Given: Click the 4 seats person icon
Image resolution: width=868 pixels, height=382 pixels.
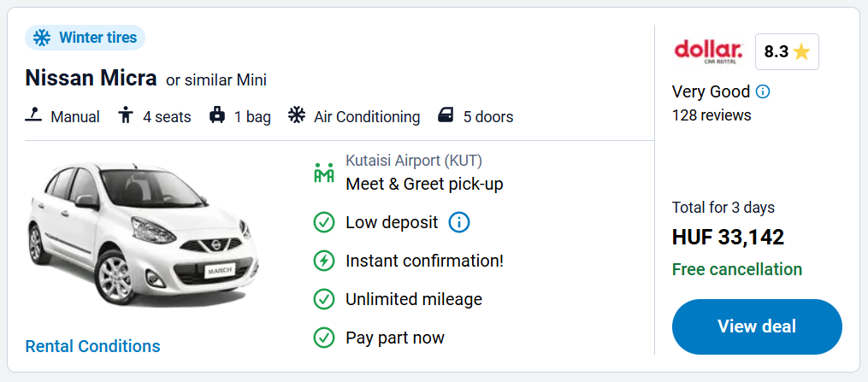Looking at the screenshot, I should [127, 115].
